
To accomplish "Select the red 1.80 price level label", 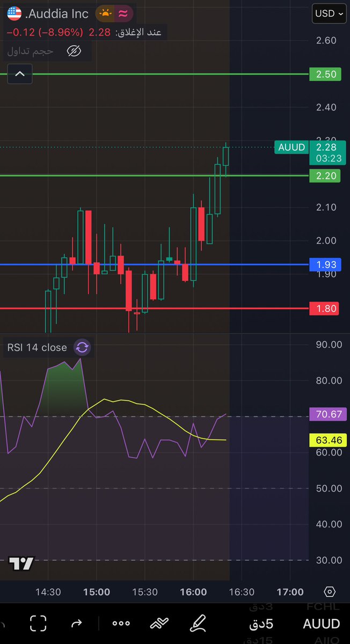I will [x=325, y=308].
